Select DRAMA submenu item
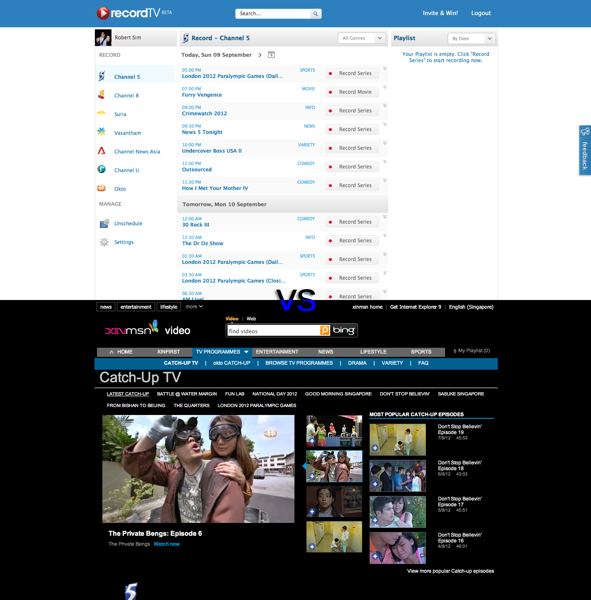 tap(357, 363)
